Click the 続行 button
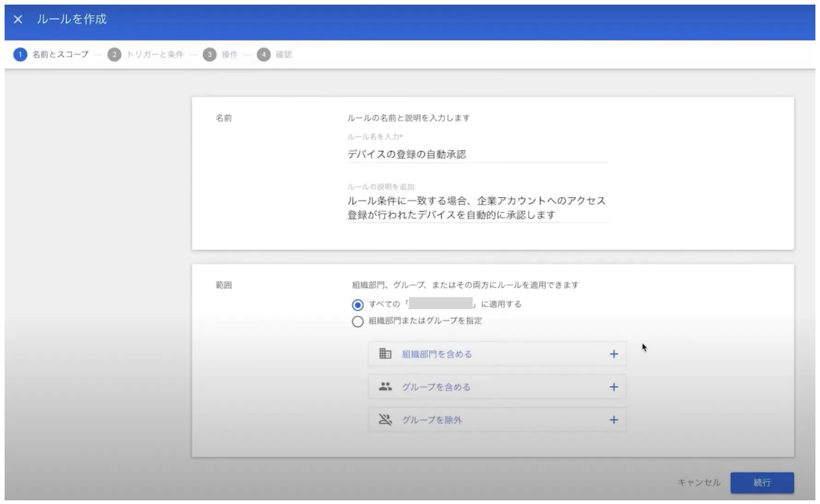This screenshot has height=504, width=820. 762,482
